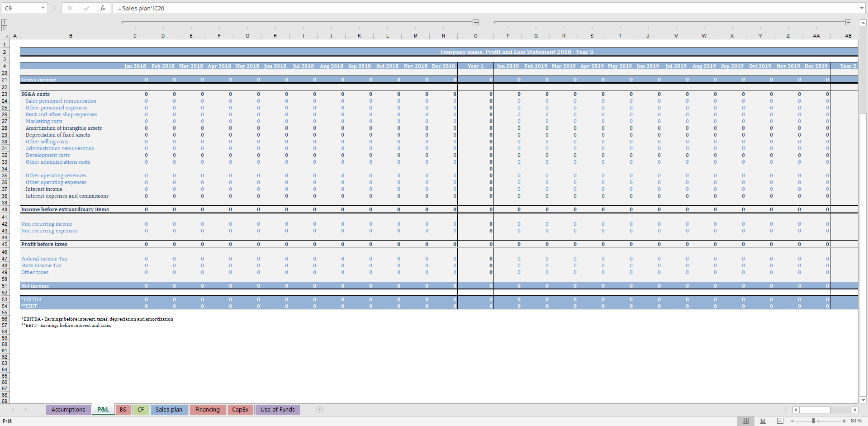This screenshot has width=868, height=426.
Task: Click the Net income cell
Action: [70, 286]
